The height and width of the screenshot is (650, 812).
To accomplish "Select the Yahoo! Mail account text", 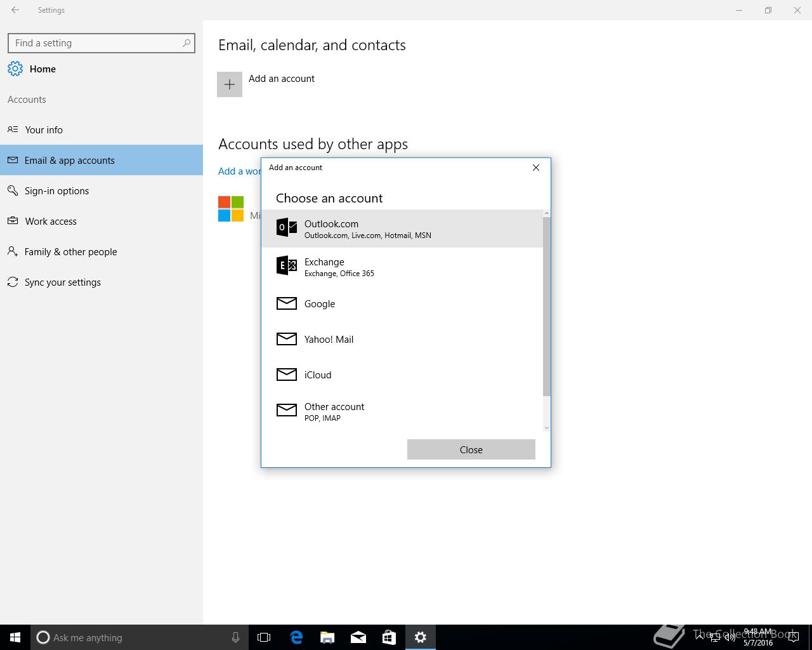I will coord(329,340).
